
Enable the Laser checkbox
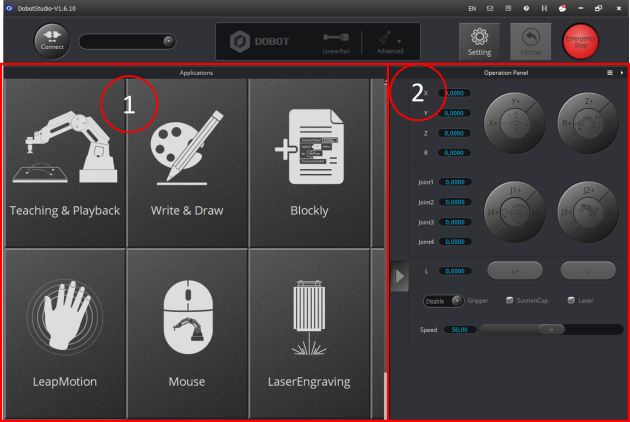click(x=571, y=300)
